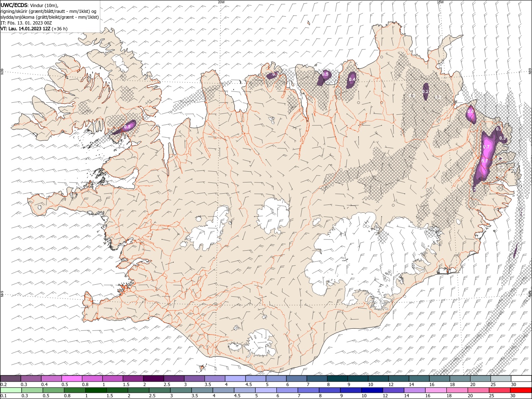Click the lilac 14 swatch, lower legend row
532x399 pixels.
pyautogui.click(x=415, y=390)
